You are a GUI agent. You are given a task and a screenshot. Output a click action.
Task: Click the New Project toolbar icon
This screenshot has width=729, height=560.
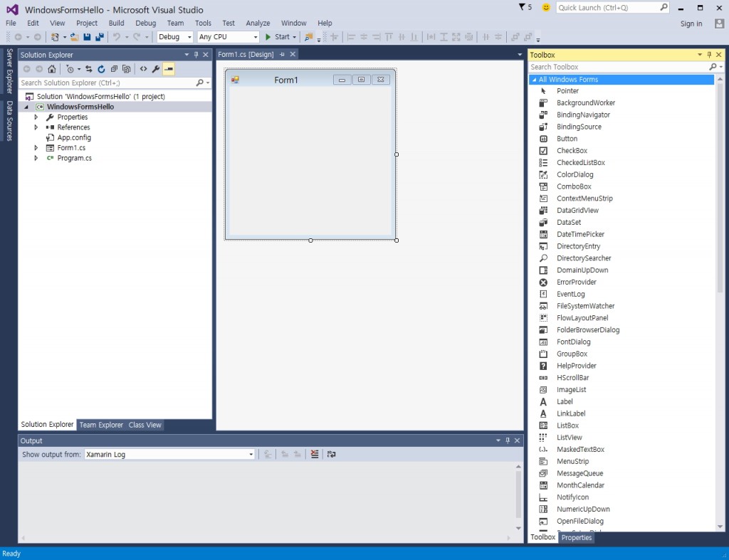click(x=56, y=37)
